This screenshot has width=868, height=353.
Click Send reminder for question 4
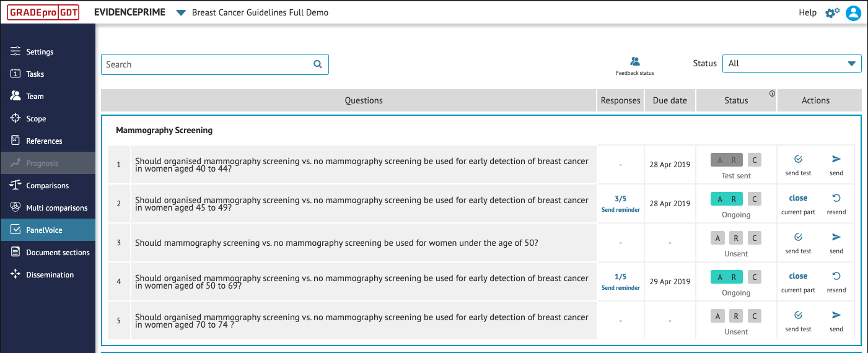click(620, 288)
